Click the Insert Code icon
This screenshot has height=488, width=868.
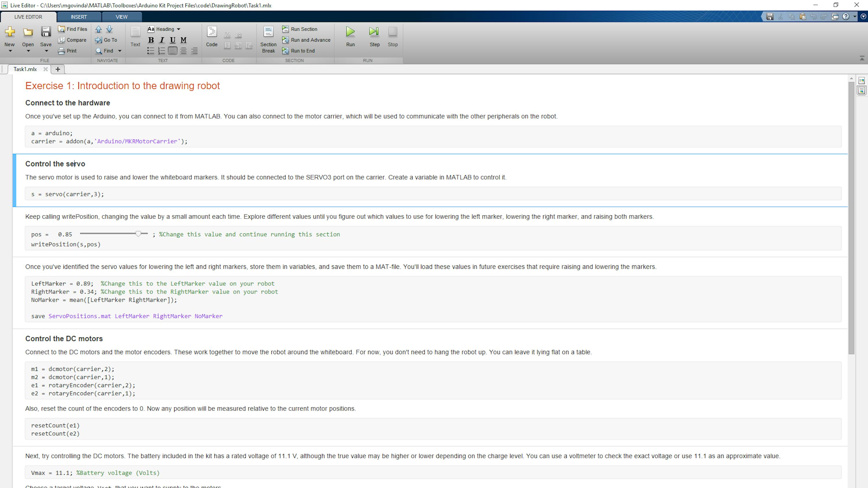click(x=212, y=32)
